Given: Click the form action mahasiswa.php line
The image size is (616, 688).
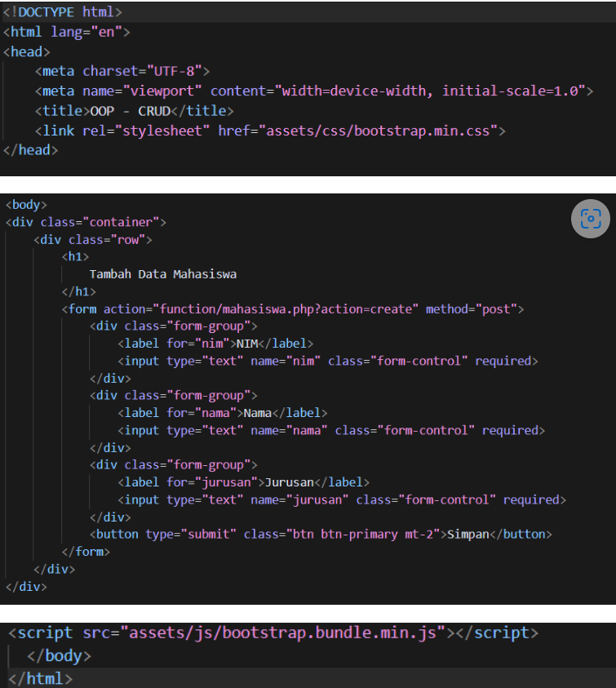Looking at the screenshot, I should (x=292, y=308).
